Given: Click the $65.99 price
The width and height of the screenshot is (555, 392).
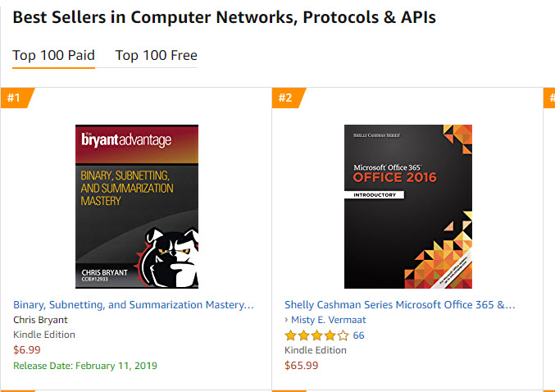Looking at the screenshot, I should (301, 365).
